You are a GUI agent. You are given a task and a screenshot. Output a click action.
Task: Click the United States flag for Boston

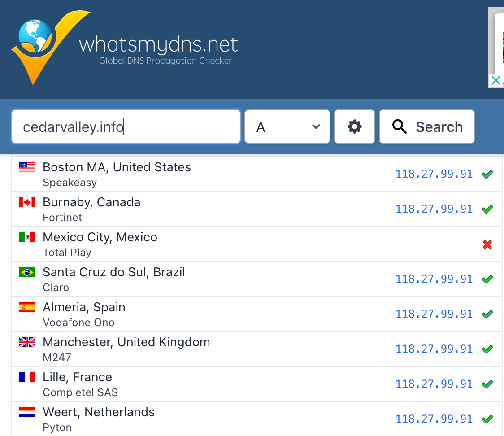point(26,167)
